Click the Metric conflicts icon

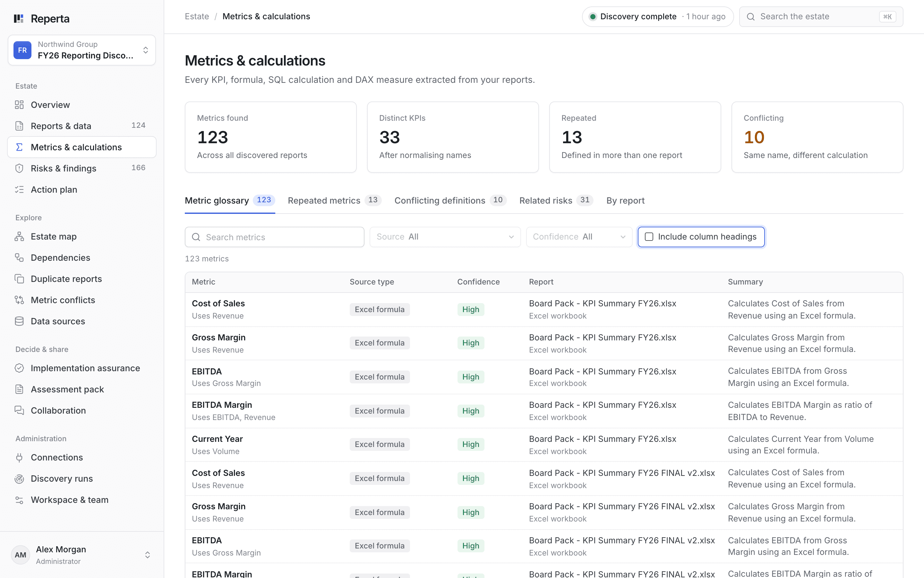tap(19, 300)
